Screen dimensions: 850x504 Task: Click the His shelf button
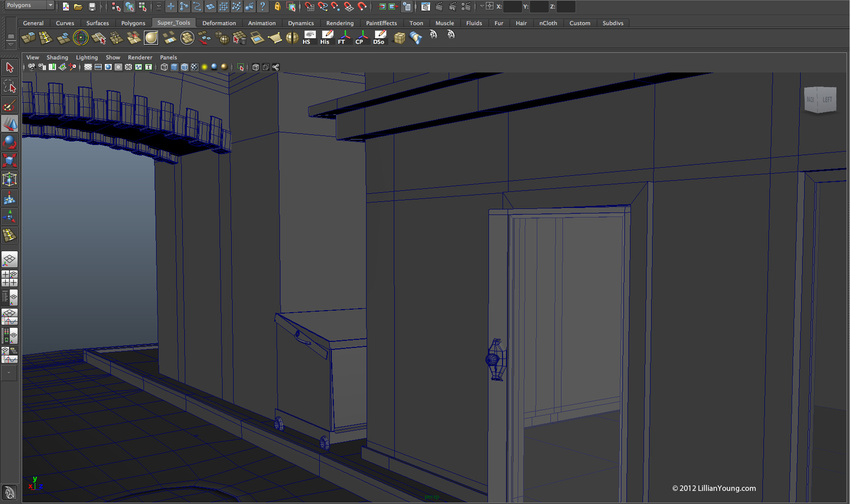[326, 37]
